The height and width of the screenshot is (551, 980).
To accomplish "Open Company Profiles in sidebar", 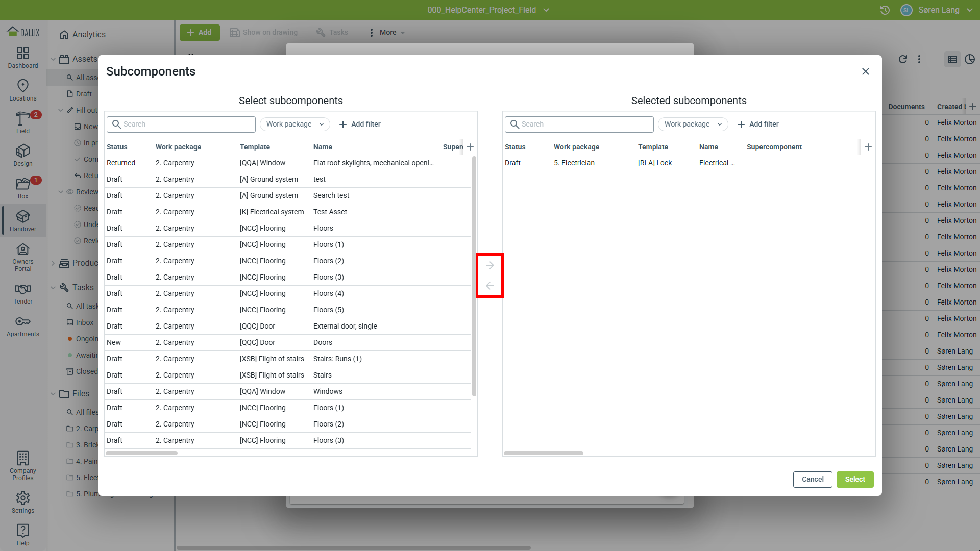I will coord(23,465).
